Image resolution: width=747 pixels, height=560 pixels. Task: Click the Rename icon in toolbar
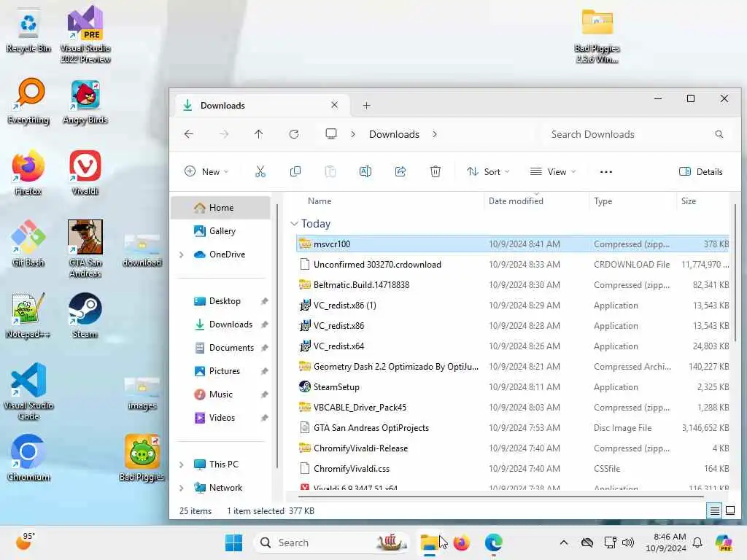click(365, 171)
